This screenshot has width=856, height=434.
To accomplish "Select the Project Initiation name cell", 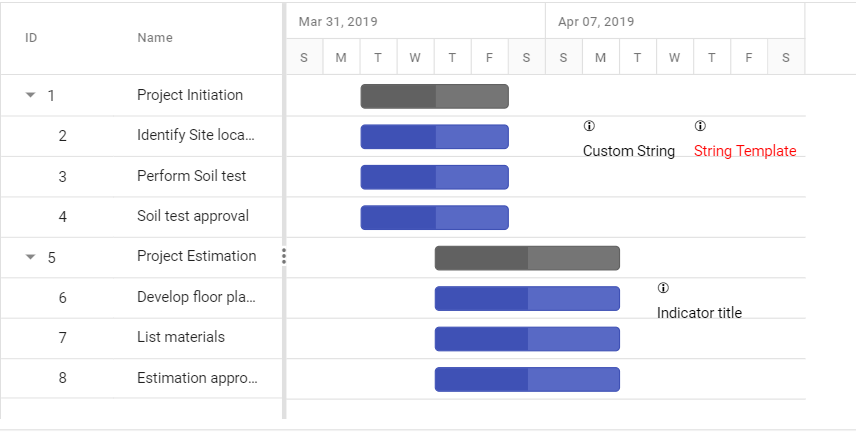I will coord(190,95).
